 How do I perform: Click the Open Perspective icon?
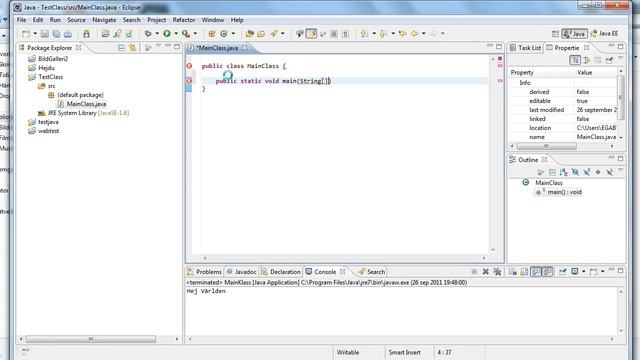pos(556,34)
